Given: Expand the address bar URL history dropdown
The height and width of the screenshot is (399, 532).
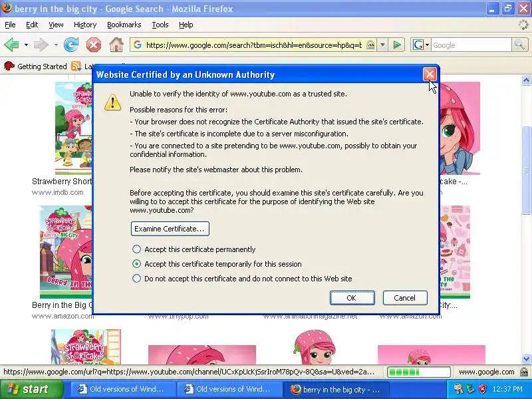Looking at the screenshot, I should click(x=382, y=45).
